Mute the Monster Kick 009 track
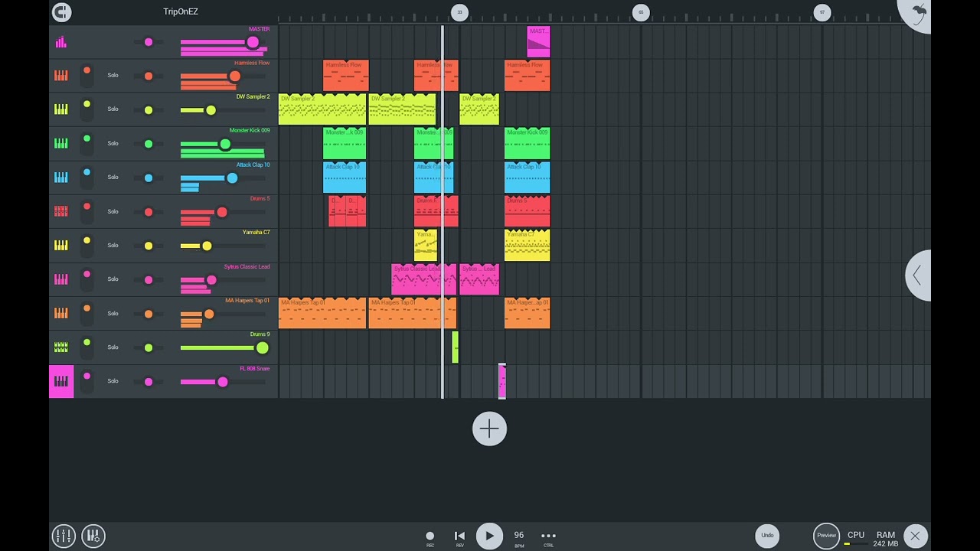980x551 pixels. point(87,143)
